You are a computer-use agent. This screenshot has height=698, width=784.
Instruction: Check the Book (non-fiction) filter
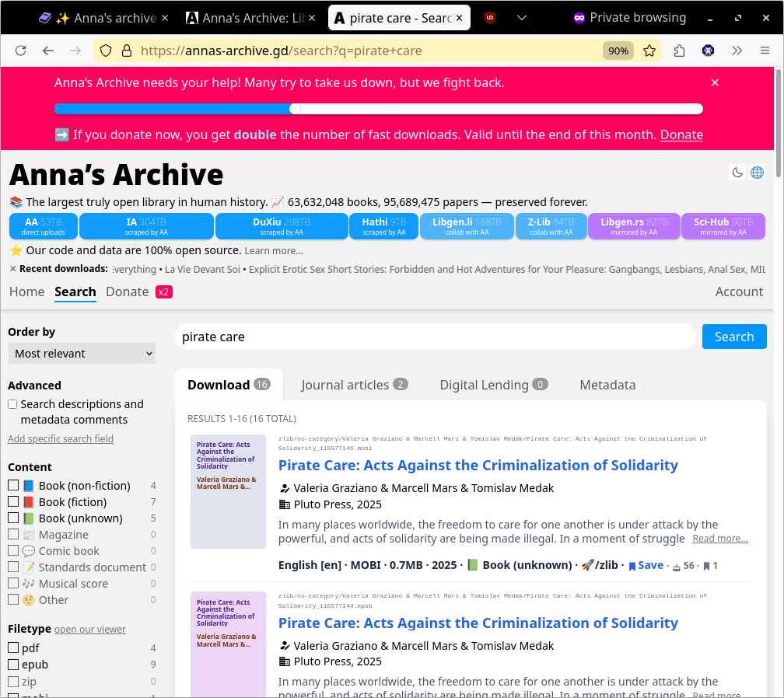[13, 486]
